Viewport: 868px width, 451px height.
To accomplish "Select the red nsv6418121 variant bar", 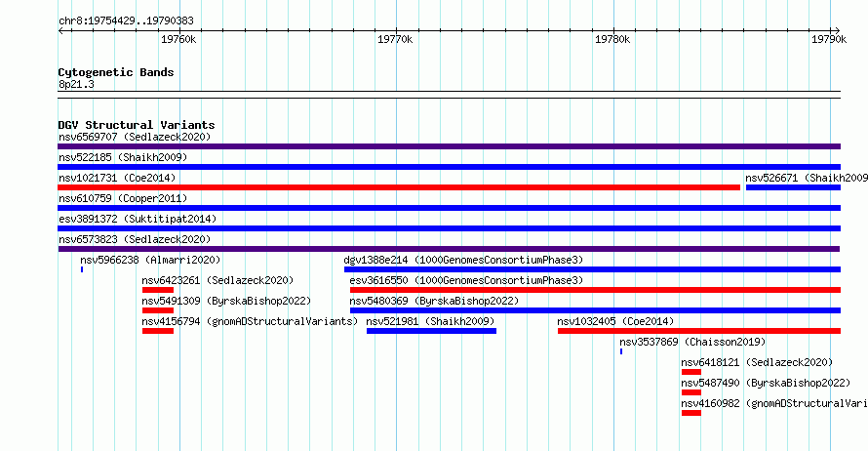I will [x=691, y=372].
